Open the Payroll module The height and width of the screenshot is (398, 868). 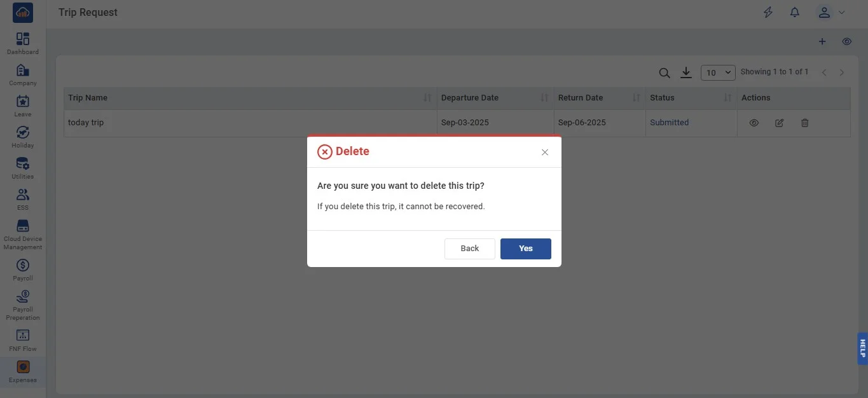[23, 270]
